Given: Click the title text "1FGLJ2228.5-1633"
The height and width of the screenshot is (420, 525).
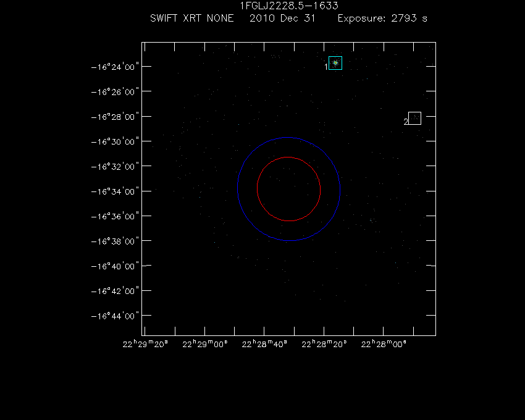Looking at the screenshot, I should [x=289, y=6].
